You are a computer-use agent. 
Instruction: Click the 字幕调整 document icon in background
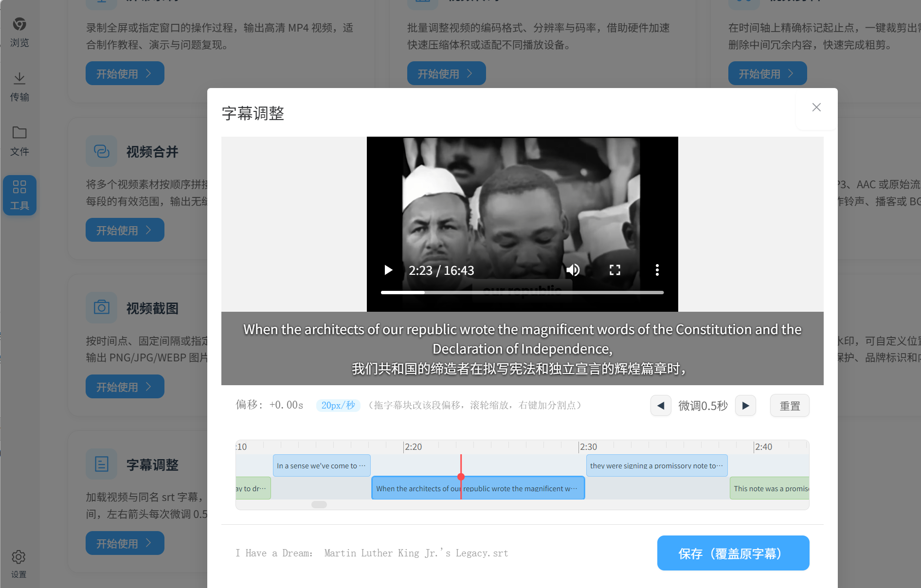click(102, 464)
